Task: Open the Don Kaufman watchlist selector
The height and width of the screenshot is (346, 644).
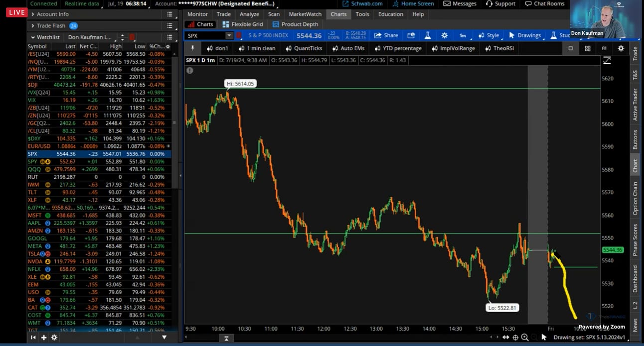Action: tap(90, 37)
